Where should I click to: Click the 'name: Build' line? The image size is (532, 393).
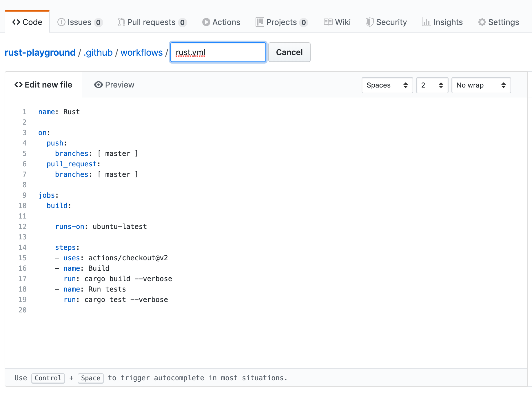coord(82,268)
